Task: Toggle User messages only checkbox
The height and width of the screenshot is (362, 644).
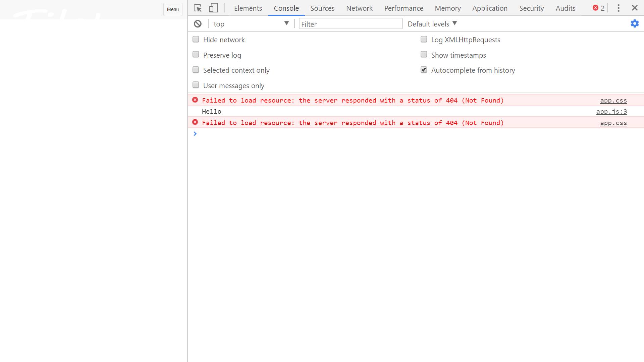Action: tap(196, 85)
